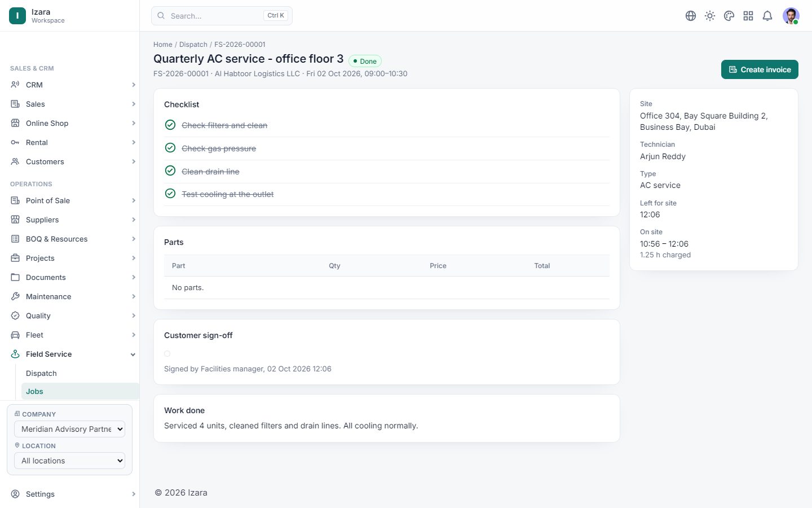Image resolution: width=812 pixels, height=508 pixels.
Task: Open user avatar profile menu
Action: pos(791,16)
